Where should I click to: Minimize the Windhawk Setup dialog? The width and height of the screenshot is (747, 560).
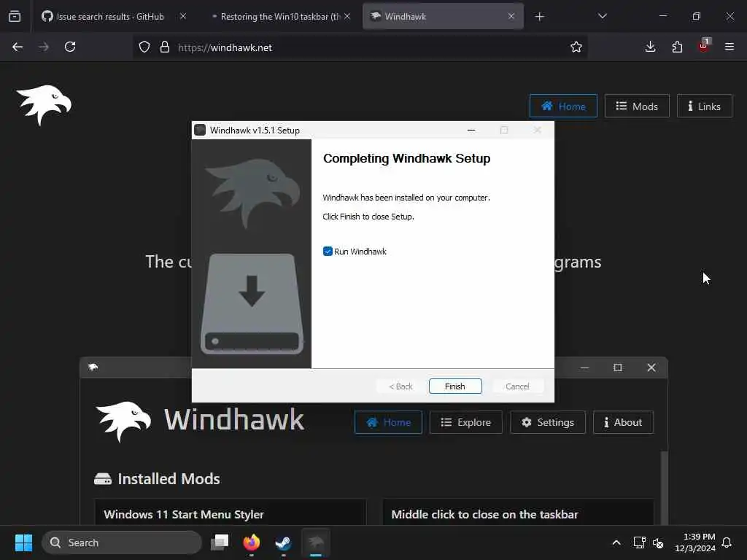(x=471, y=130)
